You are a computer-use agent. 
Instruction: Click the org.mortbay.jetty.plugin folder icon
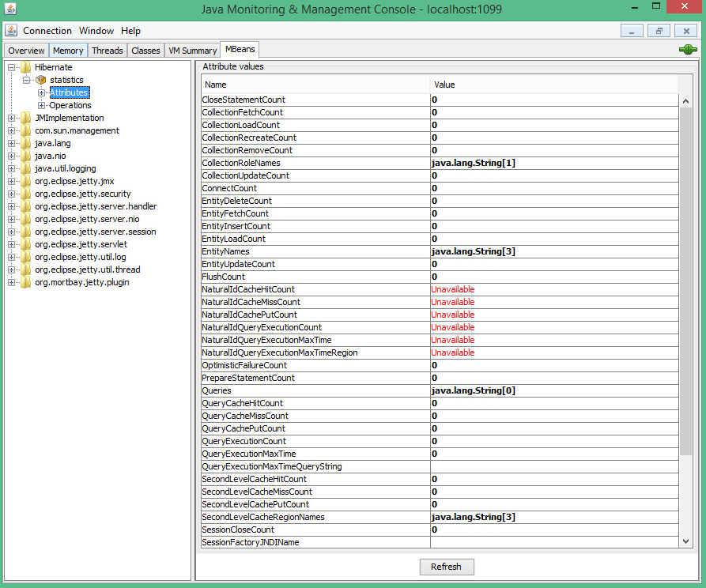click(x=25, y=282)
